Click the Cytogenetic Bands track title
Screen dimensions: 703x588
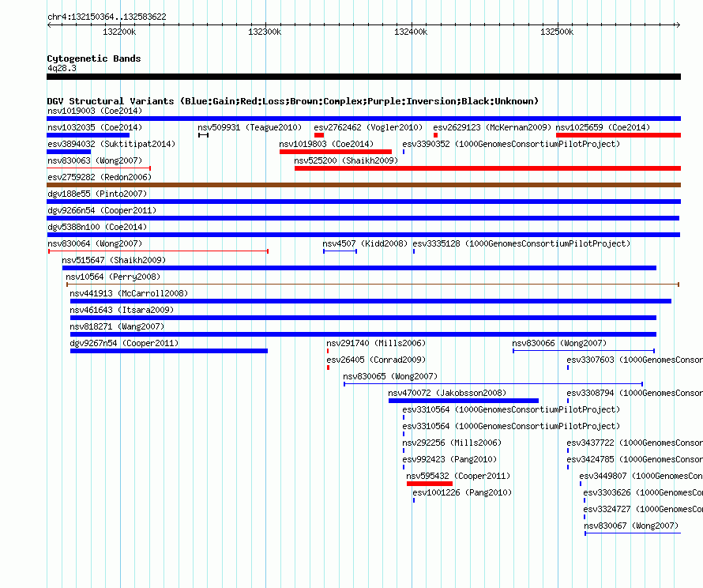click(x=94, y=58)
